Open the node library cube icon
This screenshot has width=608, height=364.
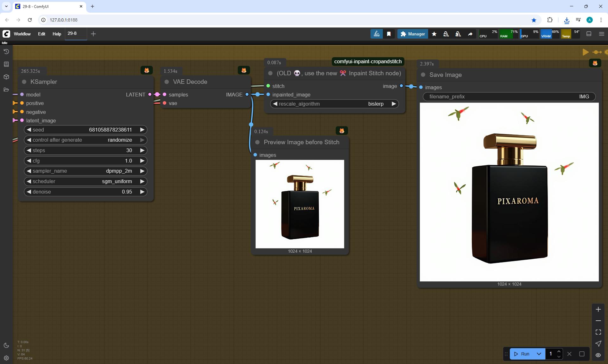click(x=6, y=77)
